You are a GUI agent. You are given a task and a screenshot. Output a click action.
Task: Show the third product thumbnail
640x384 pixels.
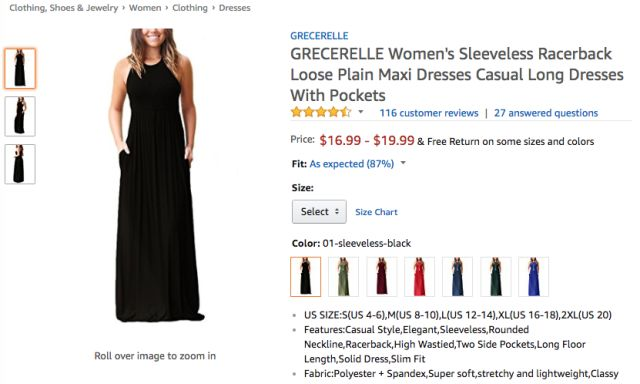[x=20, y=164]
